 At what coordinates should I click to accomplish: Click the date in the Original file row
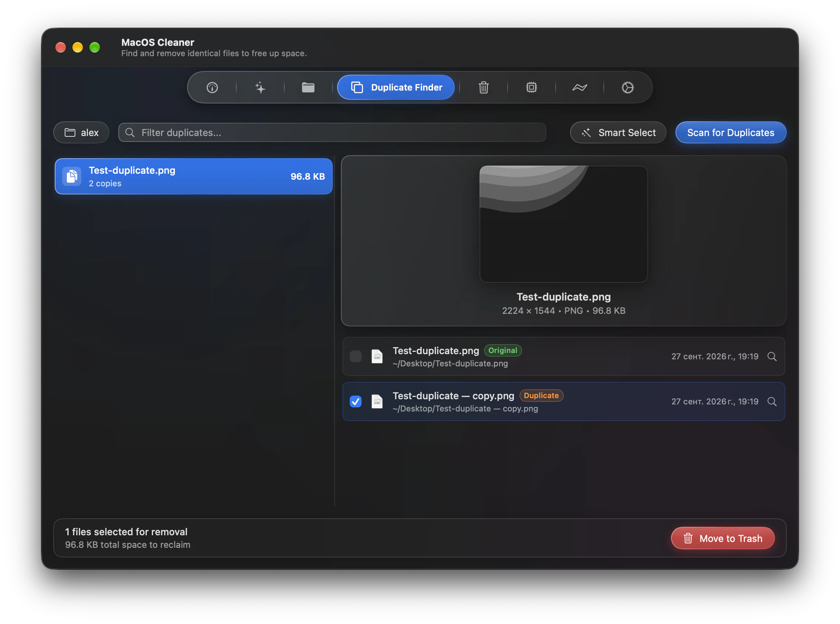coord(715,357)
